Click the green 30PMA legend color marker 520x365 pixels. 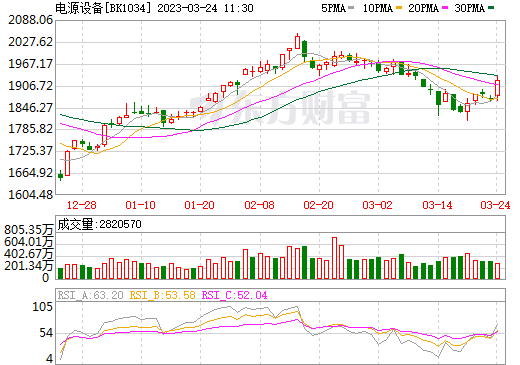click(491, 8)
